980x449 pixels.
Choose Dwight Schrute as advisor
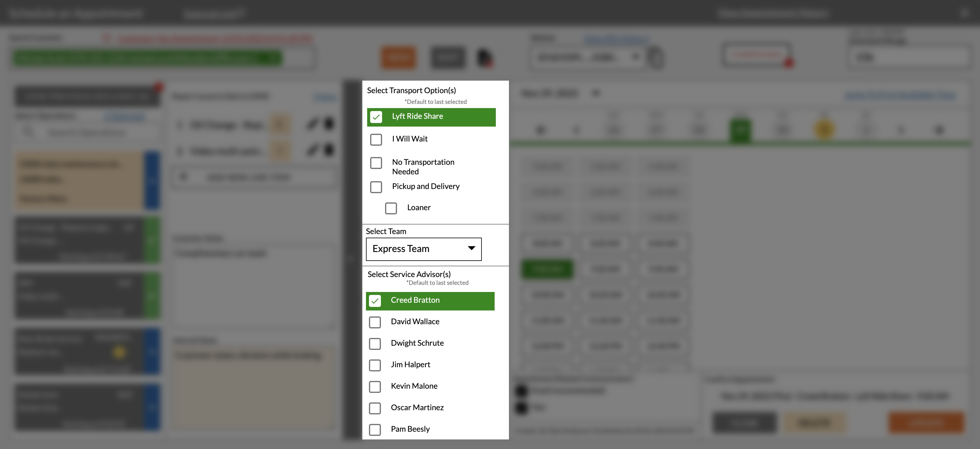click(x=375, y=344)
